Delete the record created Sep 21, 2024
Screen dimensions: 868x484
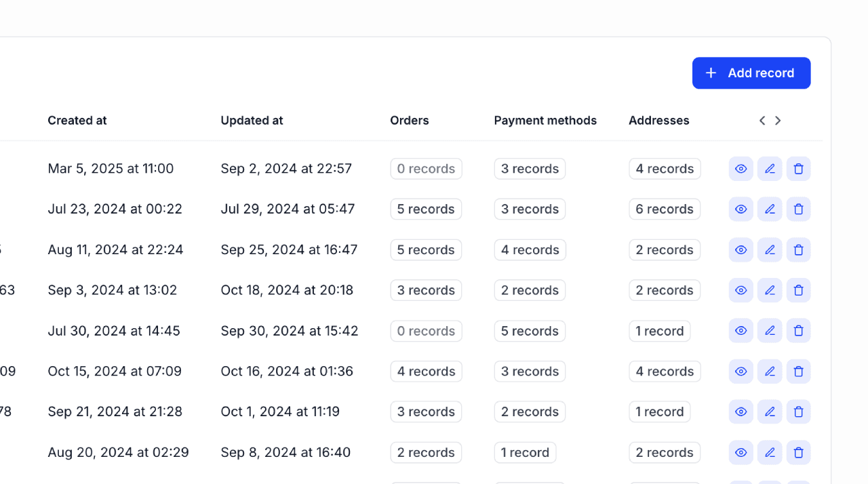click(798, 411)
